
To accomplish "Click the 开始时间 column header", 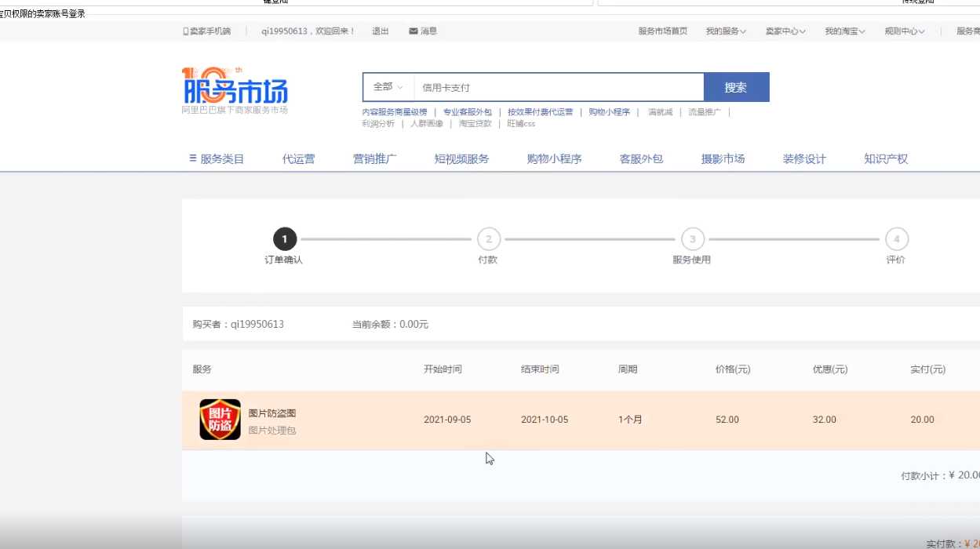I will (x=443, y=369).
